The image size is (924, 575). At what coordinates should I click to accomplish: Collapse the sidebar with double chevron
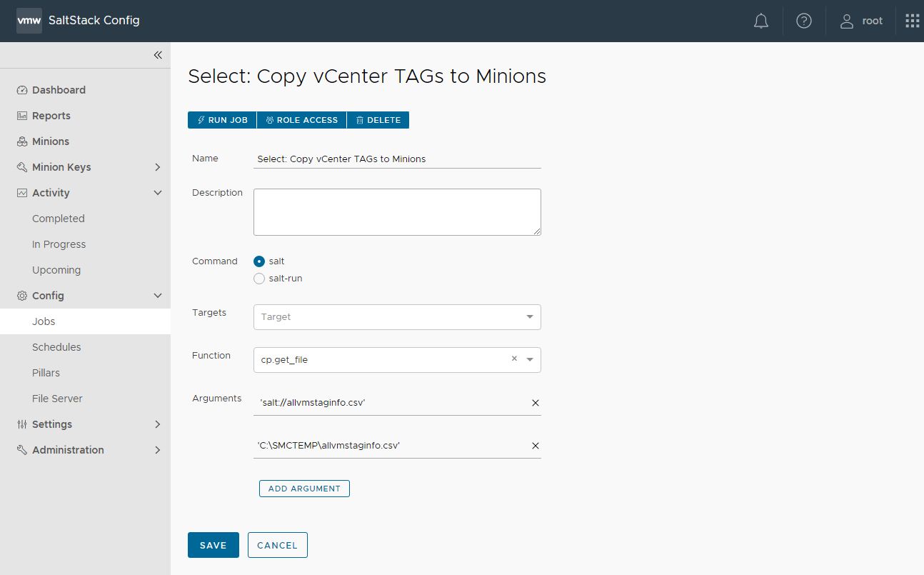point(158,55)
